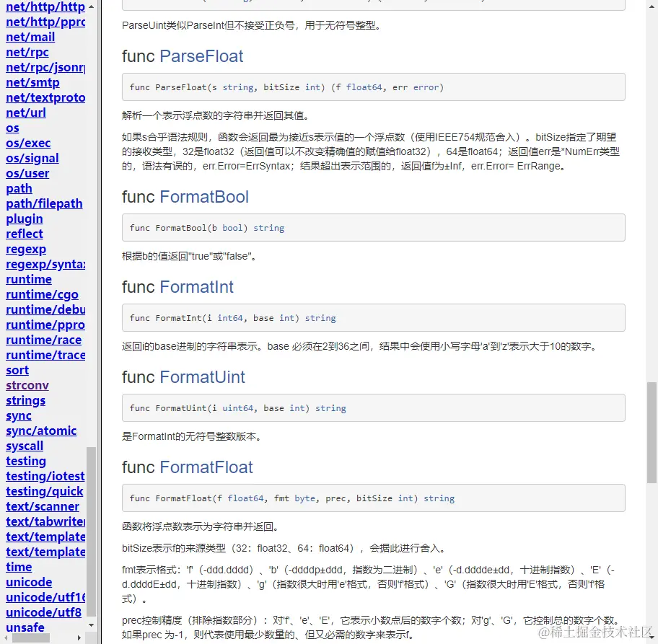Open the runtime/debug package link
This screenshot has width=658, height=644.
45,309
